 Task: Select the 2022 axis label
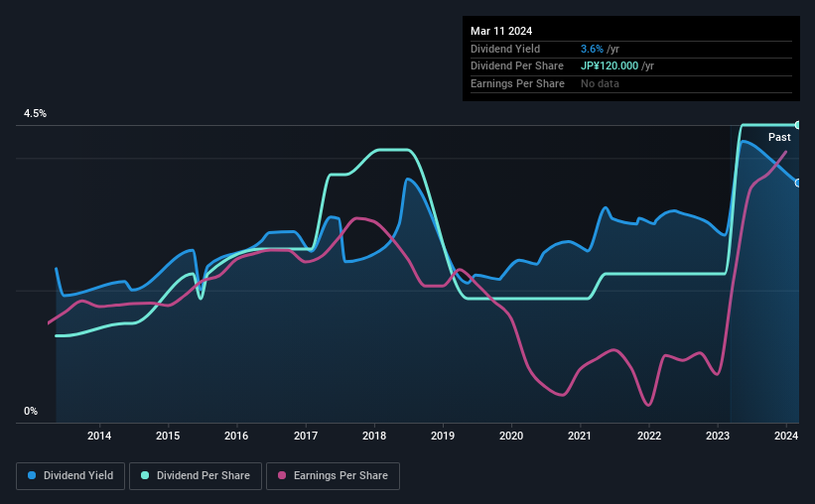649,436
